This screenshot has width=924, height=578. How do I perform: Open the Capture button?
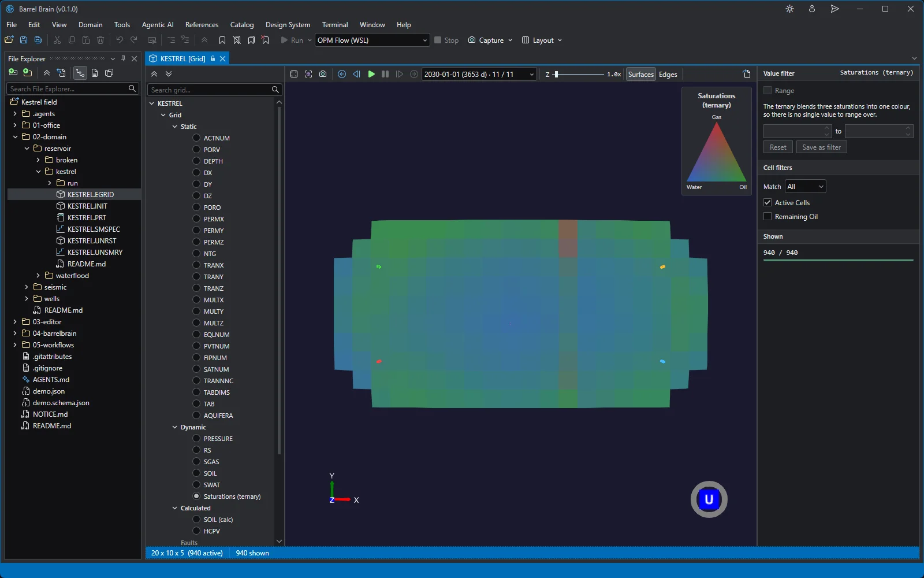(x=490, y=40)
